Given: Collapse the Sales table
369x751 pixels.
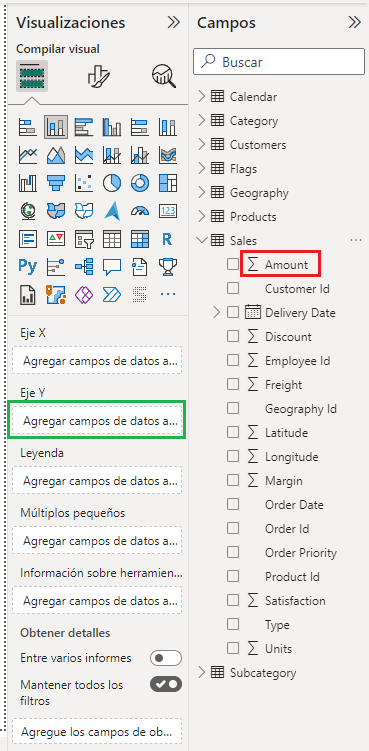Looking at the screenshot, I should [202, 240].
